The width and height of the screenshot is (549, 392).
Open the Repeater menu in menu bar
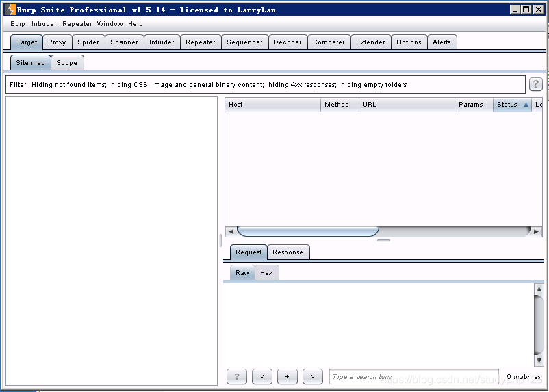pos(77,24)
